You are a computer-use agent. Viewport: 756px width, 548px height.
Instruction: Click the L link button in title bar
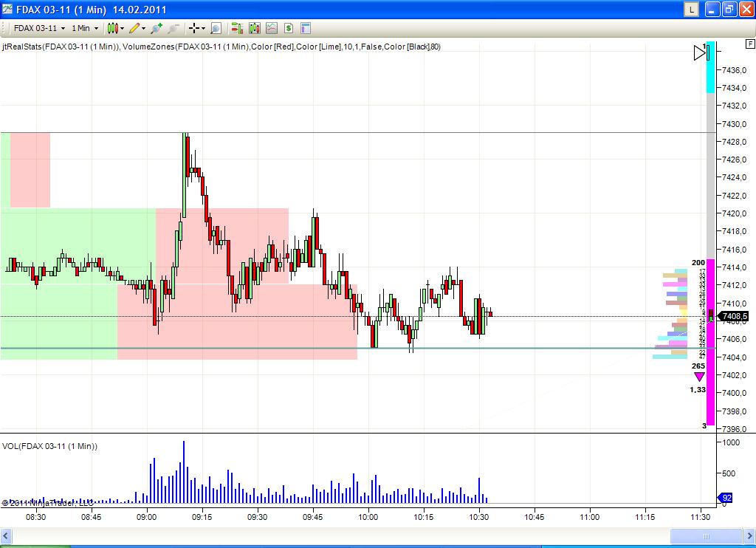691,9
